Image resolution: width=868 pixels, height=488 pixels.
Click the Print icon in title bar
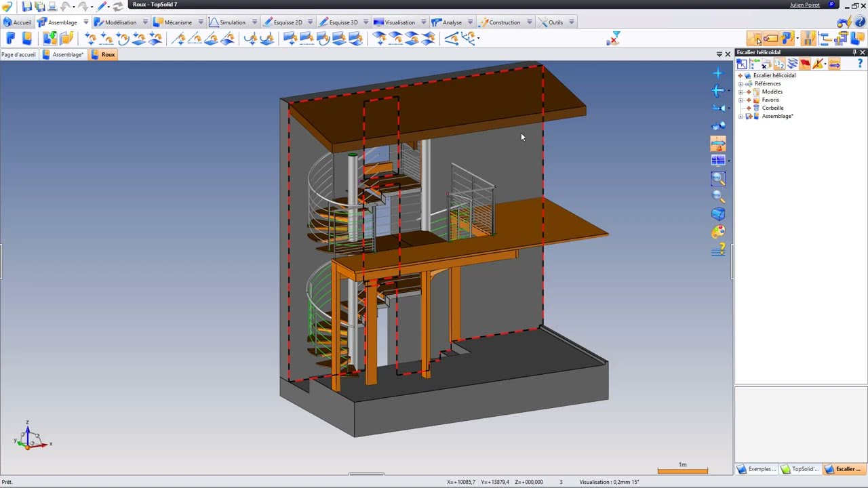tap(52, 6)
